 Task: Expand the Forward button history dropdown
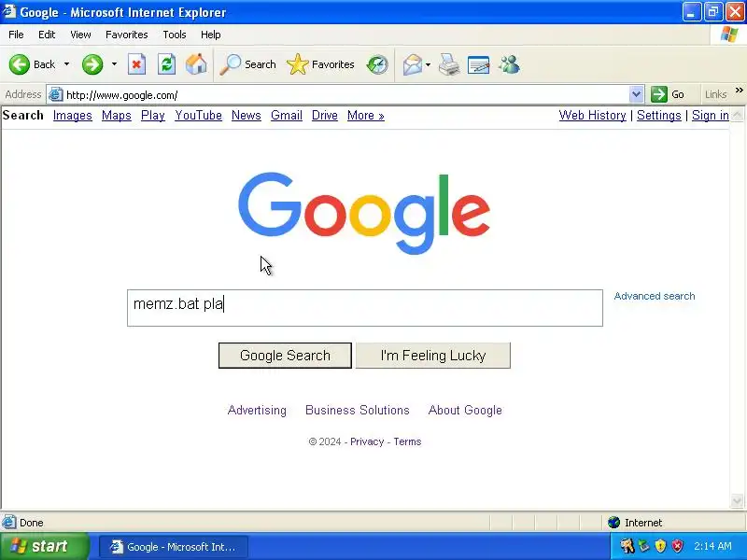[x=114, y=64]
